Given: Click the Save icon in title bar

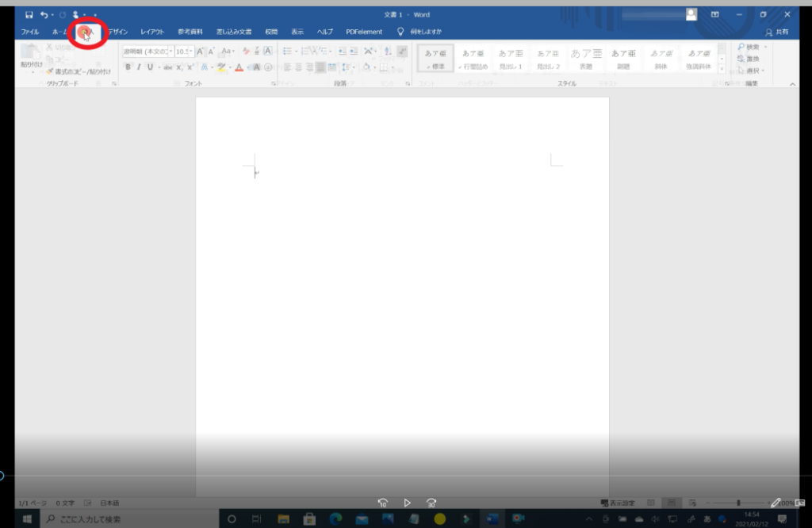Looking at the screenshot, I should (x=29, y=14).
